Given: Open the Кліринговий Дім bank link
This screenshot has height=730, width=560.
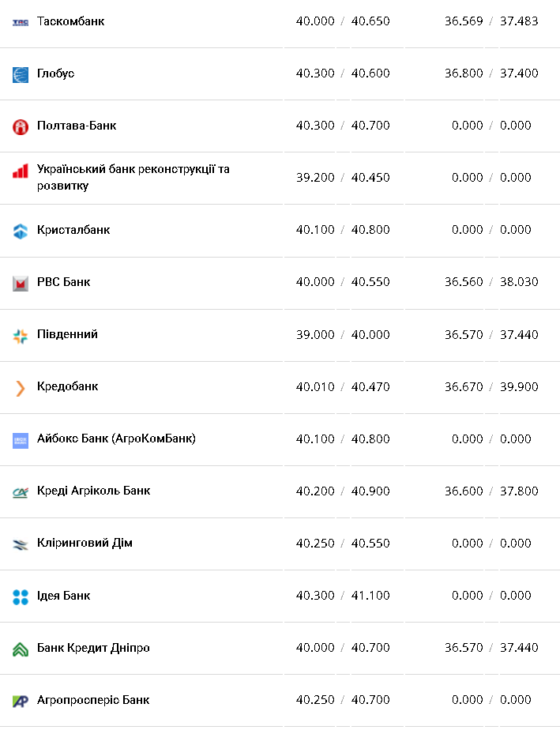Looking at the screenshot, I should (x=85, y=543).
